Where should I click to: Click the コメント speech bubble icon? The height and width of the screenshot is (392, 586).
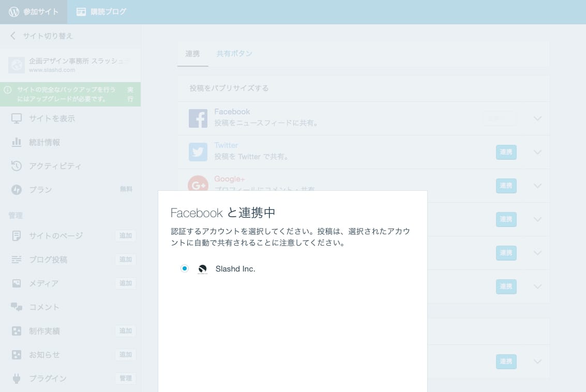point(17,307)
